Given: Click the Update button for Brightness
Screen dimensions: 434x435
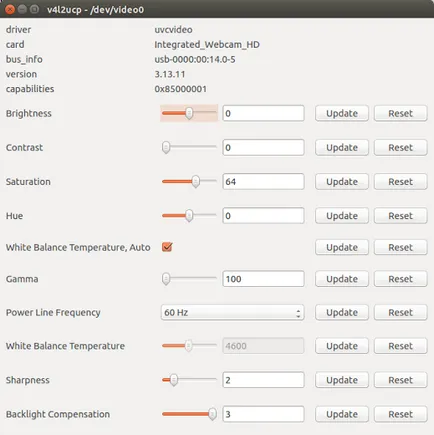Looking at the screenshot, I should tap(342, 113).
